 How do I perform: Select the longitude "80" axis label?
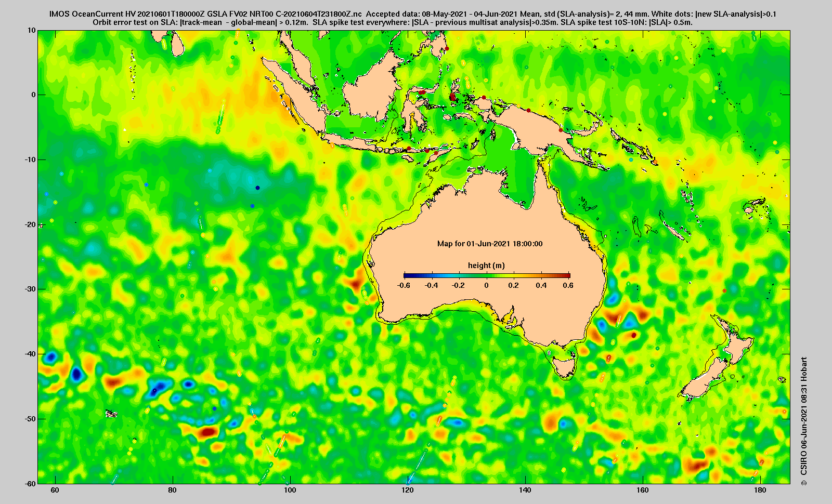[173, 490]
